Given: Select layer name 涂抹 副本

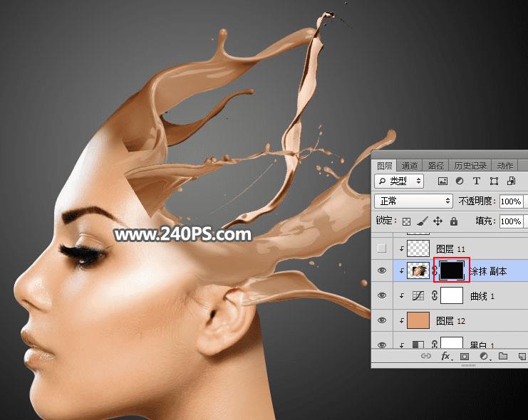Looking at the screenshot, I should (x=488, y=271).
